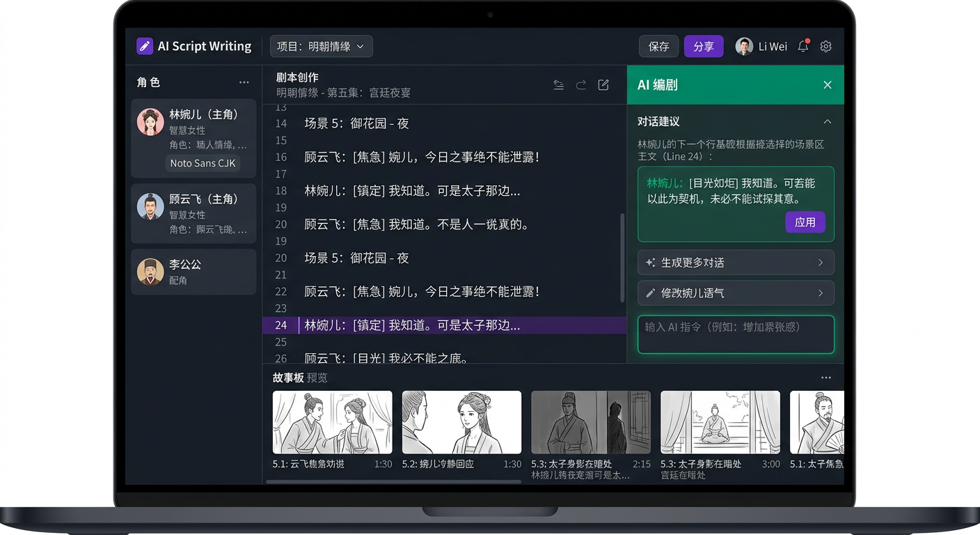Select the 林婉儿(主角) character card

(193, 138)
